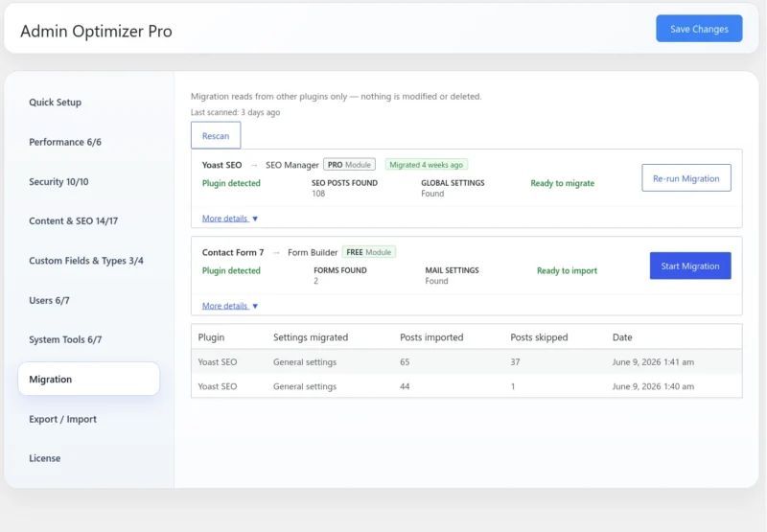Click the Admin Optimizer Pro title
The height and width of the screenshot is (532, 767).
coord(97,31)
